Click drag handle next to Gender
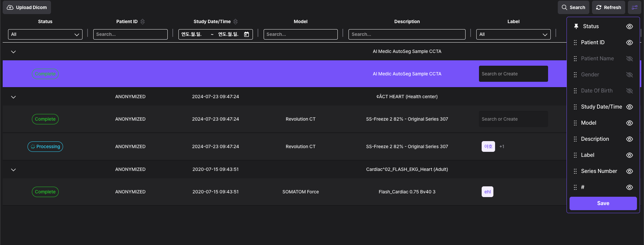 [x=575, y=75]
